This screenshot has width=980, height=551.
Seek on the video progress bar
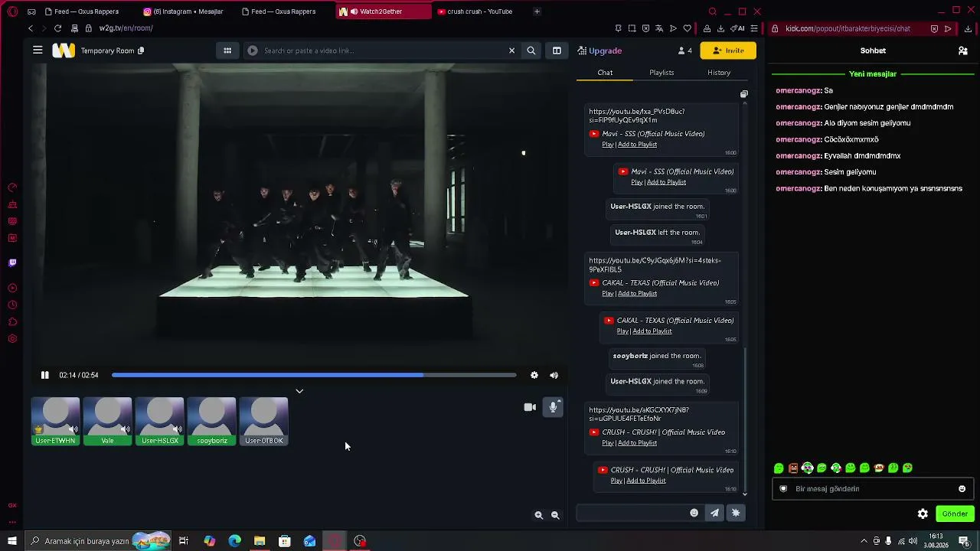coord(314,375)
